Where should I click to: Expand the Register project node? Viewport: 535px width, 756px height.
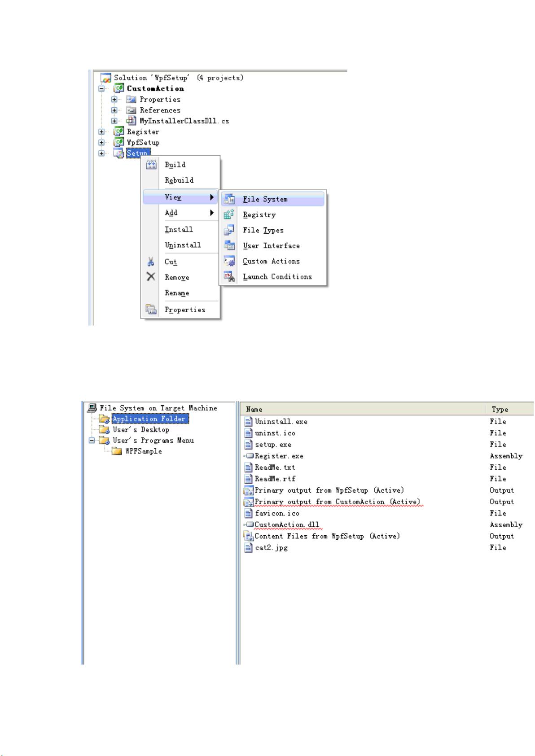point(102,131)
